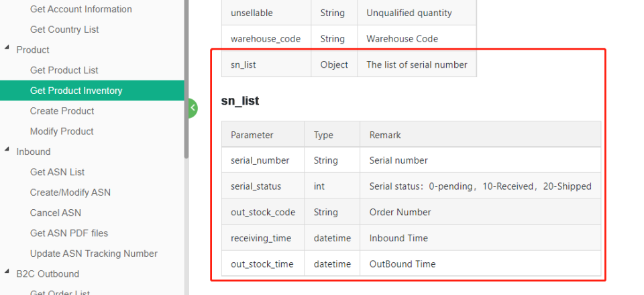Screen dimensions: 644x295
Task: Open Modify Product page
Action: tap(62, 131)
